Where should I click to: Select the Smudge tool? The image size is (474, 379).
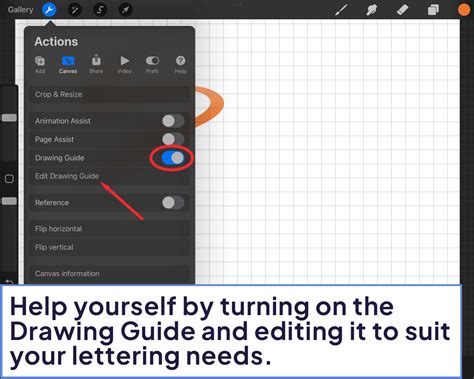[x=372, y=10]
